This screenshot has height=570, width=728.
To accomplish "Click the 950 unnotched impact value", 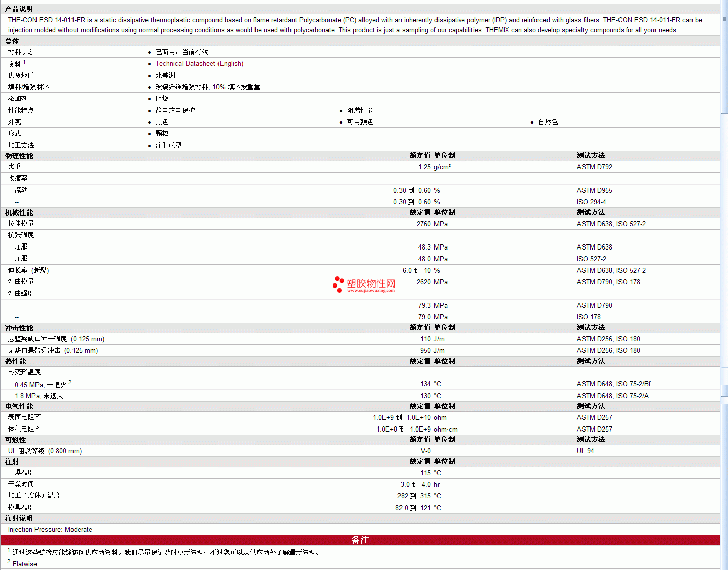I will (x=425, y=350).
